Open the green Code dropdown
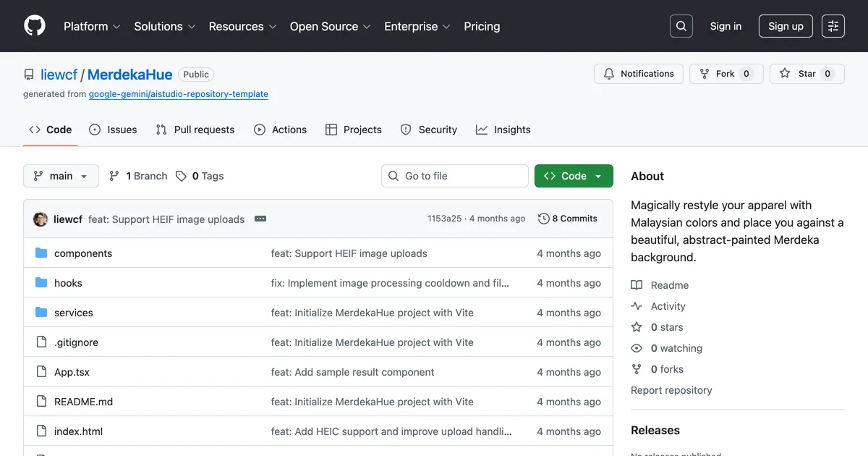The width and height of the screenshot is (868, 456). (574, 175)
